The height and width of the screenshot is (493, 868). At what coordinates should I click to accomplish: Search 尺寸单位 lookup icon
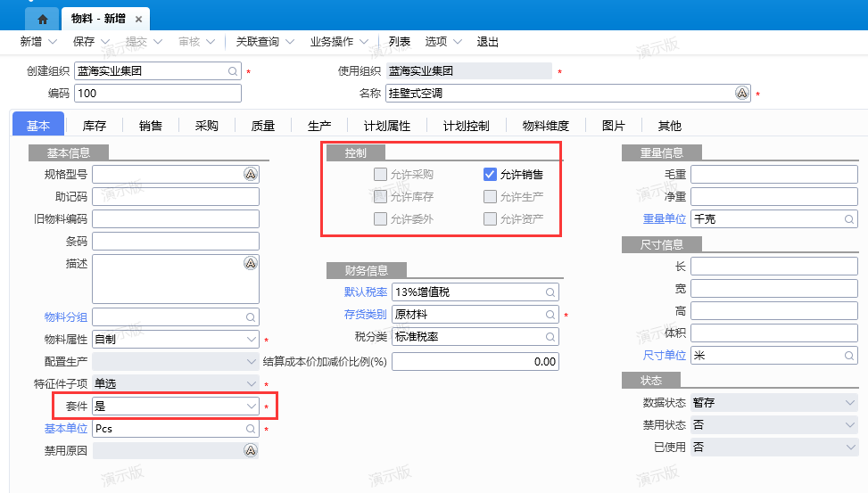pos(849,355)
